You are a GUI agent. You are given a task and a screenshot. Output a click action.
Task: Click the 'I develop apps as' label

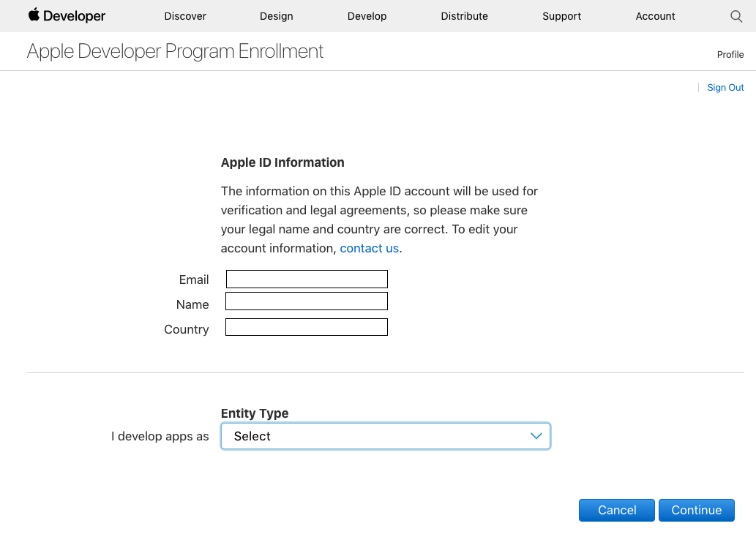pos(160,436)
